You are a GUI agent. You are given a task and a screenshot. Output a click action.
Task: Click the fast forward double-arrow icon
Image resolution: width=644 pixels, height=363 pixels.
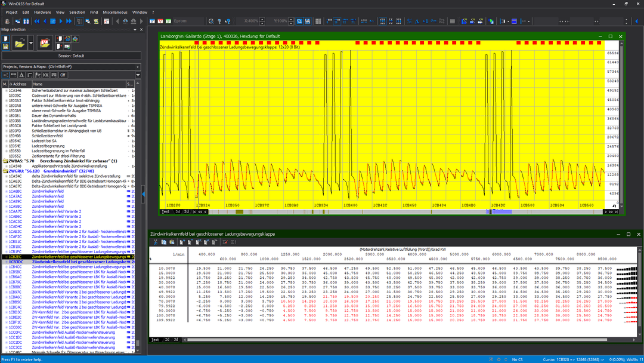coord(69,21)
